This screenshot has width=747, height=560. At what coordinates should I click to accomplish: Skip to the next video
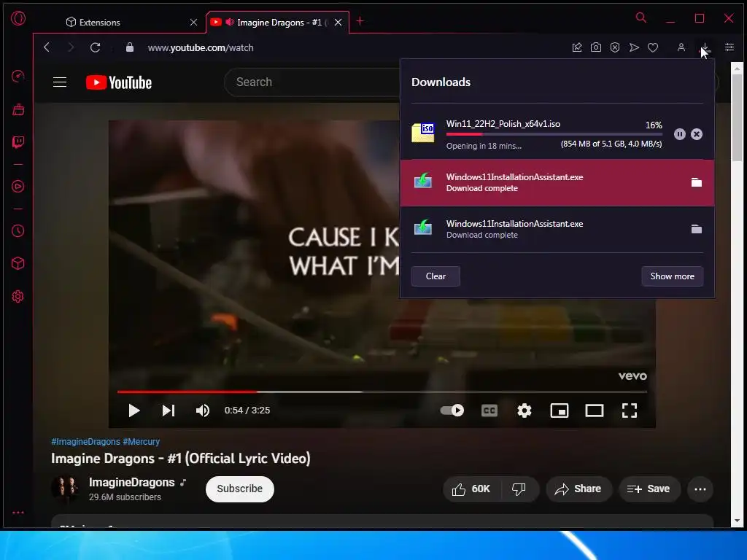[169, 411]
